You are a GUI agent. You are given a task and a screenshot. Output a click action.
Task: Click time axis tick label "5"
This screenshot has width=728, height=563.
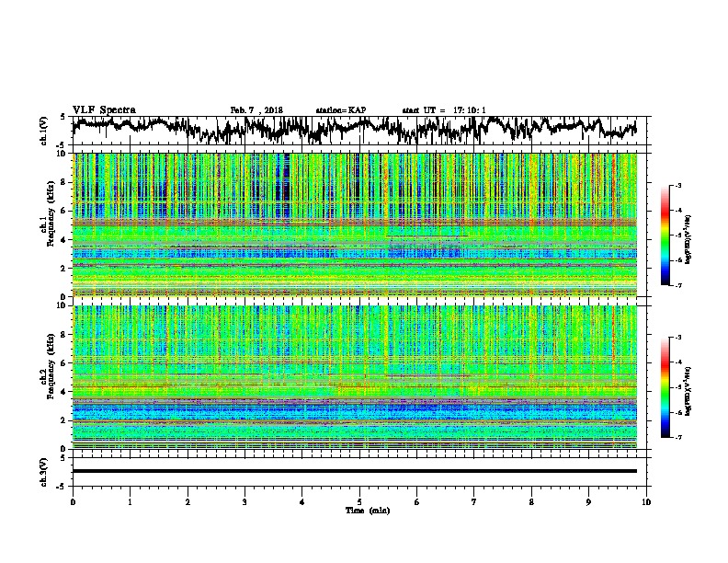(x=359, y=502)
